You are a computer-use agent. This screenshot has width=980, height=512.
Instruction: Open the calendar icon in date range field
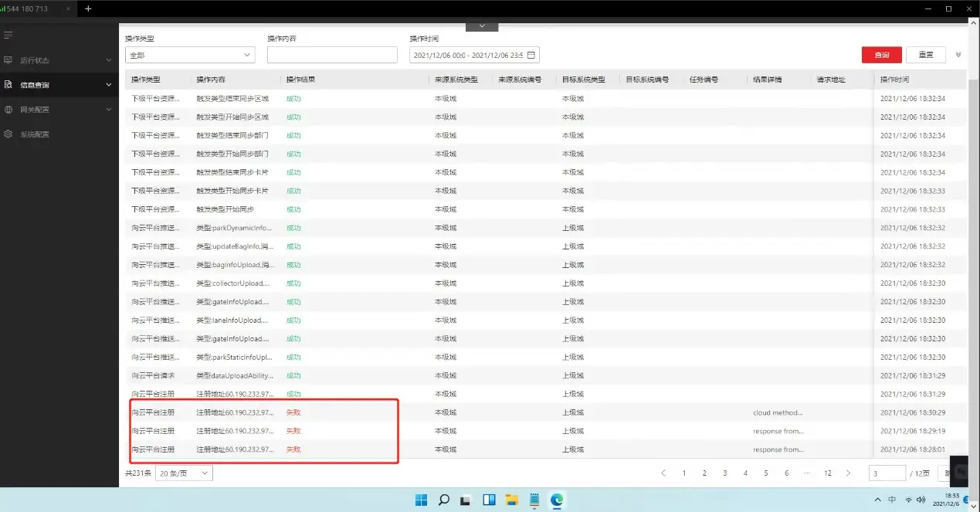point(531,56)
